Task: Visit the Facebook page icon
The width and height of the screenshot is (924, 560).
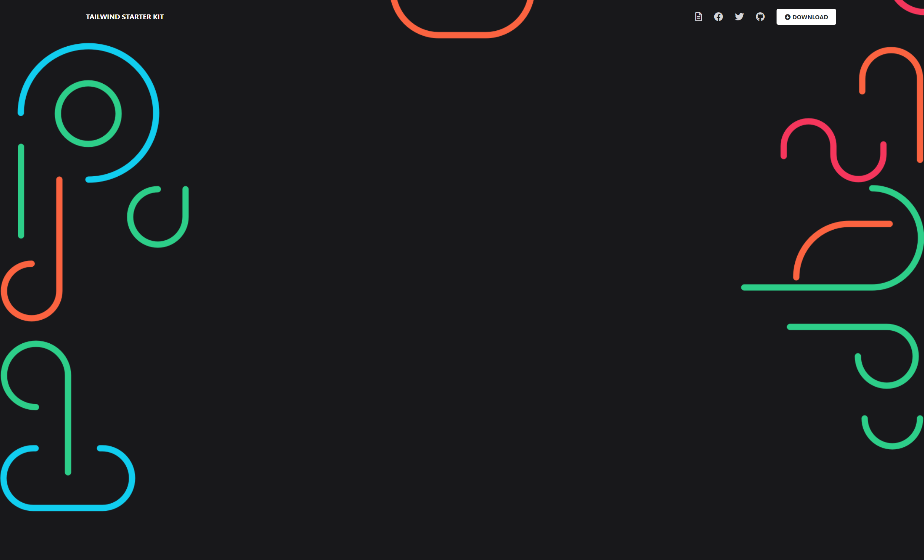Action: click(x=718, y=17)
